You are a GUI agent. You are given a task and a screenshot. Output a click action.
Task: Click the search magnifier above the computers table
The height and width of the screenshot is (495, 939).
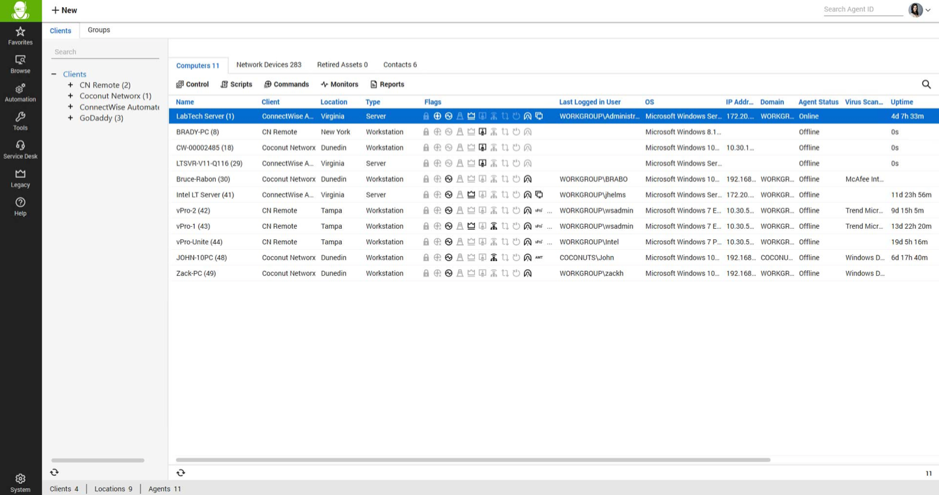(926, 84)
